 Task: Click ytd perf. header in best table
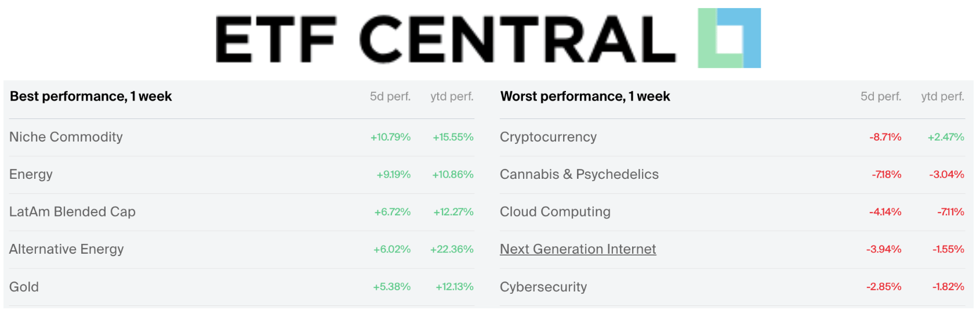(452, 96)
